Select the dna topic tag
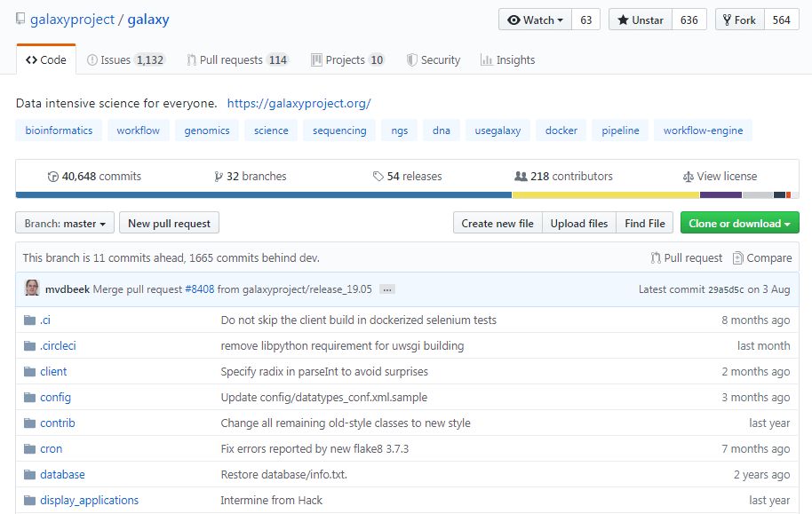Image resolution: width=812 pixels, height=514 pixels. (x=442, y=130)
